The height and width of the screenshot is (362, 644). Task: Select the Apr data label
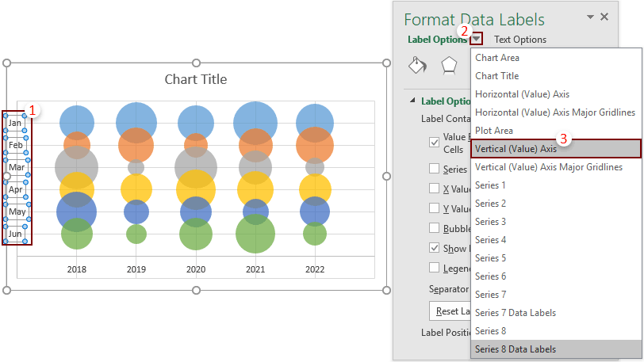[x=16, y=189]
